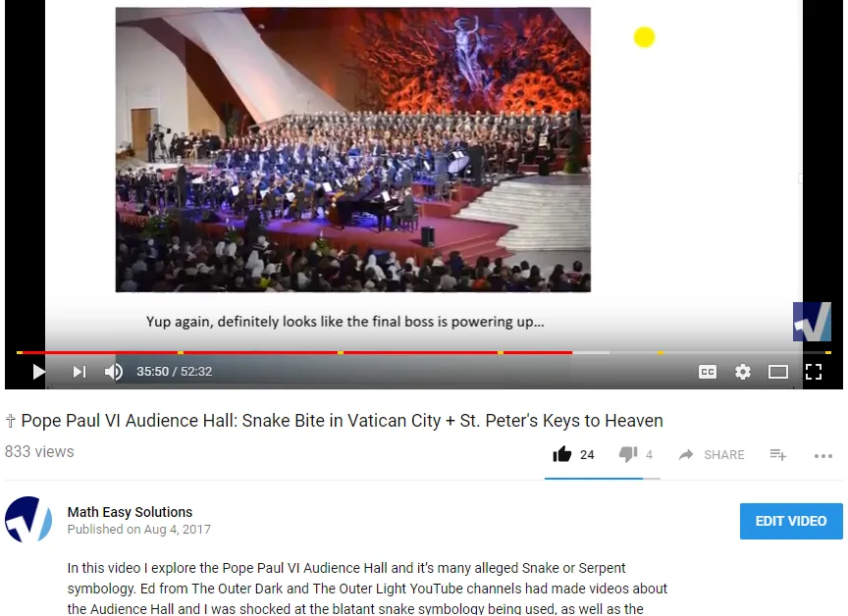Like the video with thumbs up
Viewport: 848px width, 616px height.
tap(562, 454)
